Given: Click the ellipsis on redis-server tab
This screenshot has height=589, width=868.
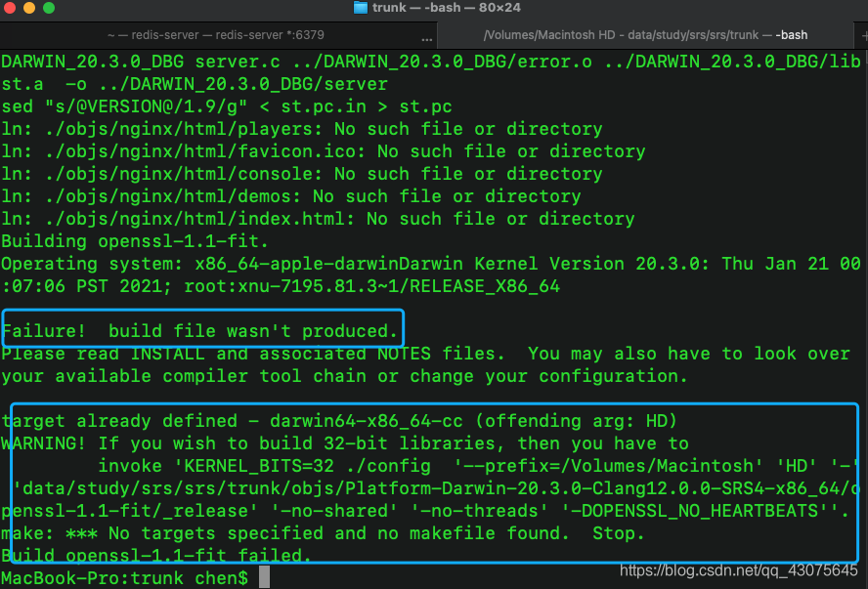Looking at the screenshot, I should click(x=426, y=39).
